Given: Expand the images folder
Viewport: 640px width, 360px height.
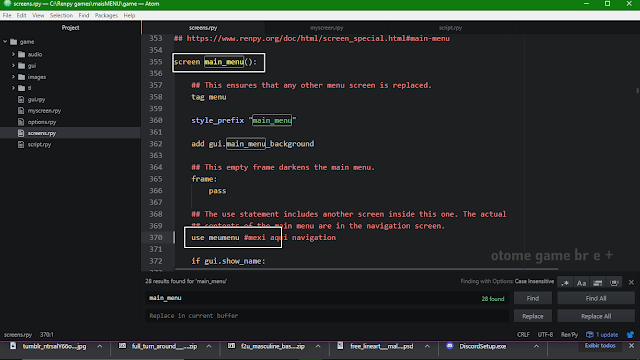Looking at the screenshot, I should point(13,77).
